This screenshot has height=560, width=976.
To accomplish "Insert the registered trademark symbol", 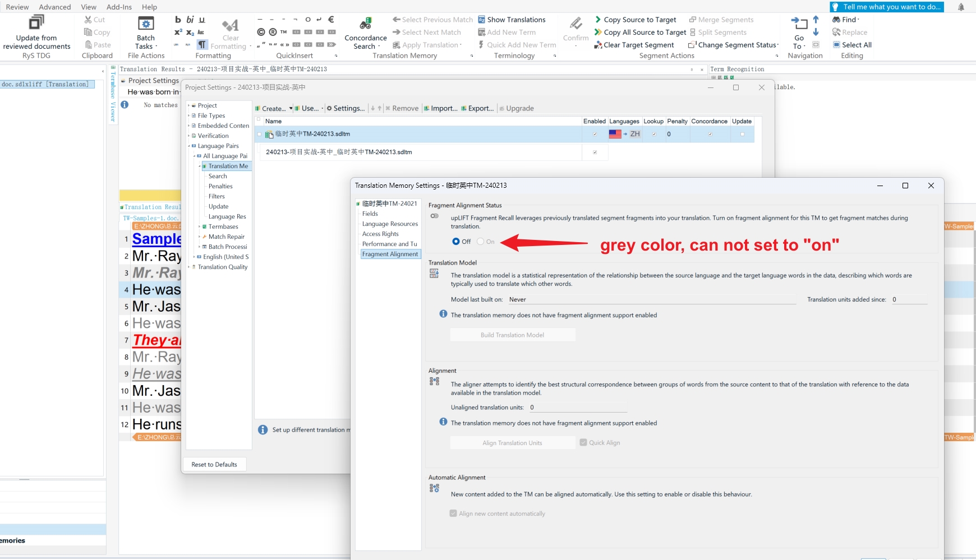I will (273, 32).
